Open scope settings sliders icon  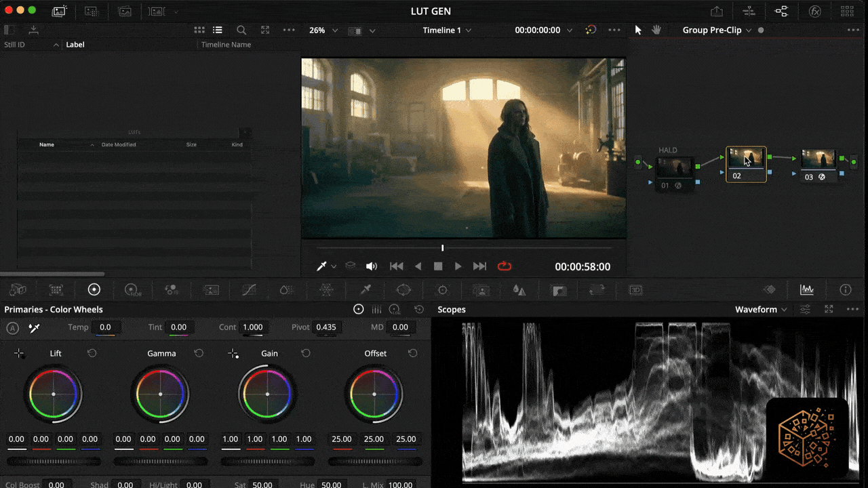pyautogui.click(x=805, y=309)
